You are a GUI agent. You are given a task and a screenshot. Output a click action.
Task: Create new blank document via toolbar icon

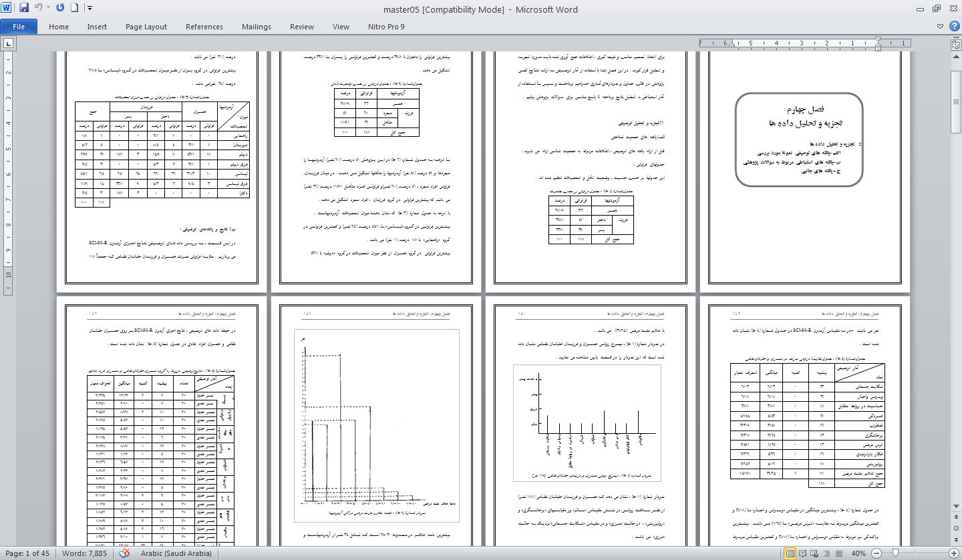74,9
